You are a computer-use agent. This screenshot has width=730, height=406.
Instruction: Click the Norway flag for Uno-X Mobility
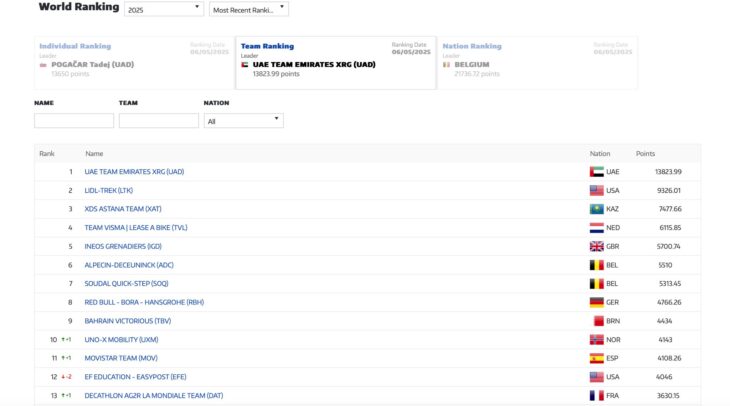(597, 339)
